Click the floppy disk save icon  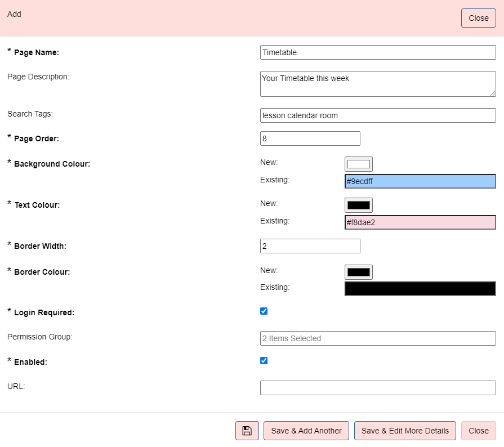[247, 431]
